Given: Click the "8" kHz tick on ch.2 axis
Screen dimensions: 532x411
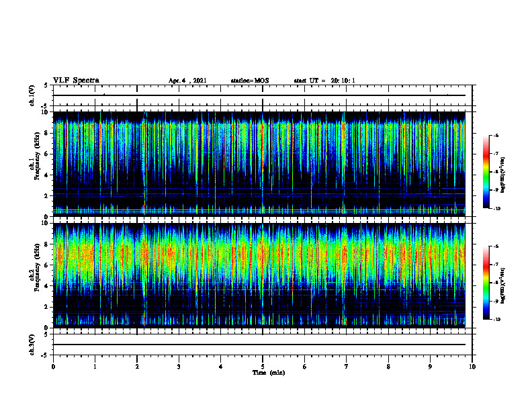Looking at the screenshot, I should coord(47,244).
